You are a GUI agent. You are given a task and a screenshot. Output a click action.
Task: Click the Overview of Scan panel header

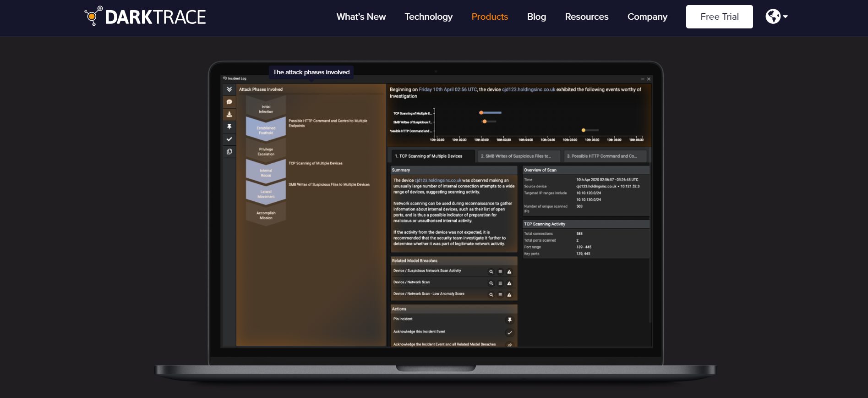(586, 170)
